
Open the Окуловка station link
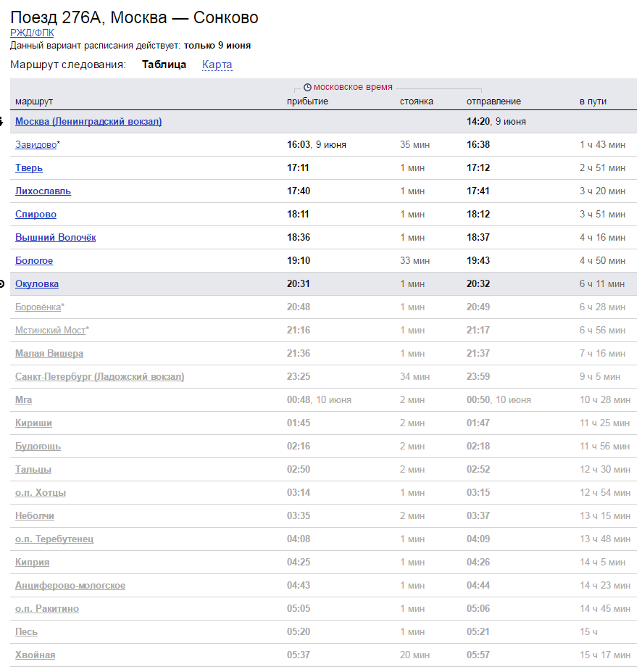pyautogui.click(x=37, y=284)
